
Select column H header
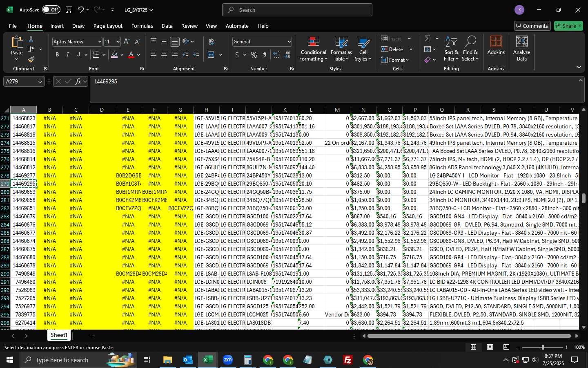[207, 110]
